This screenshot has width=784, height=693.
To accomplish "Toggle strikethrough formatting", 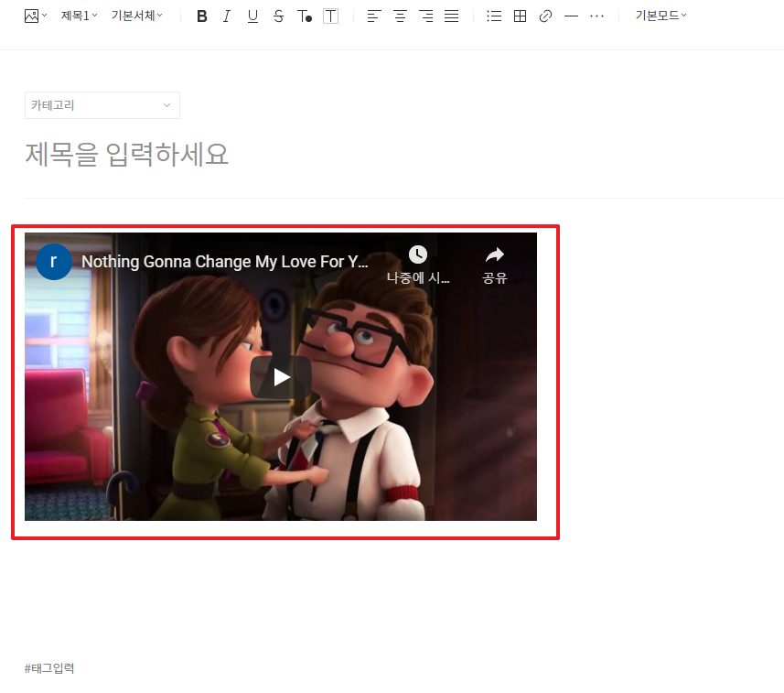I will click(x=278, y=16).
